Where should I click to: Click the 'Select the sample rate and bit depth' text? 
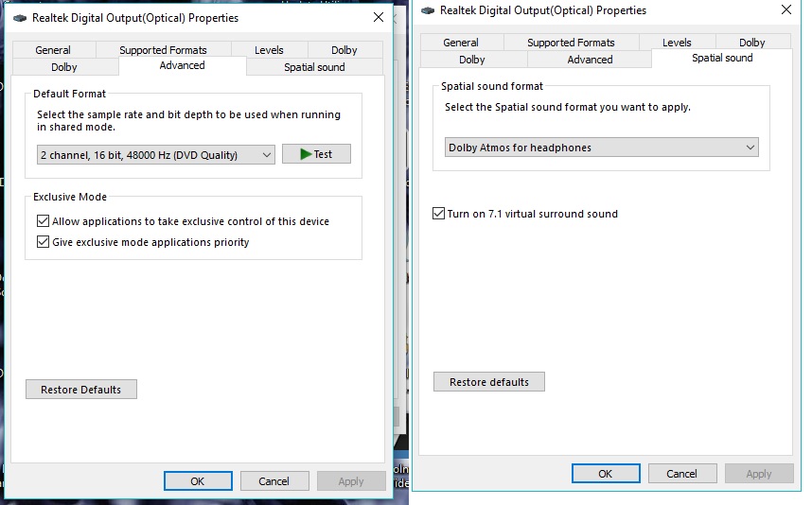pyautogui.click(x=188, y=120)
